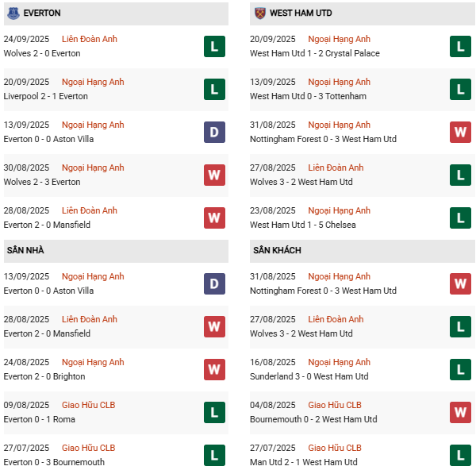Open the Ngoại Hạng Anh link dated 20/09/2025 under West Ham

pos(339,39)
